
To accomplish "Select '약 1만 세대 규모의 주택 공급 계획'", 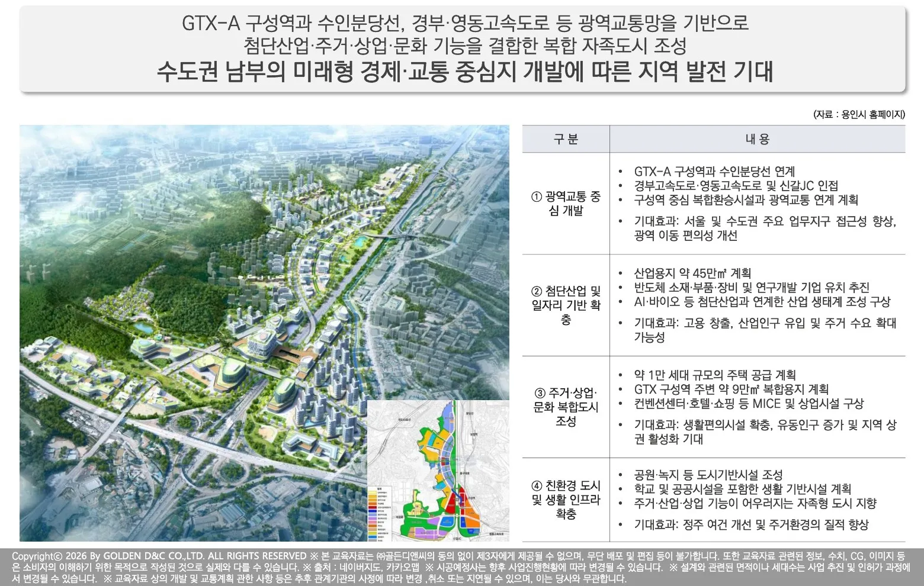I will tap(715, 375).
